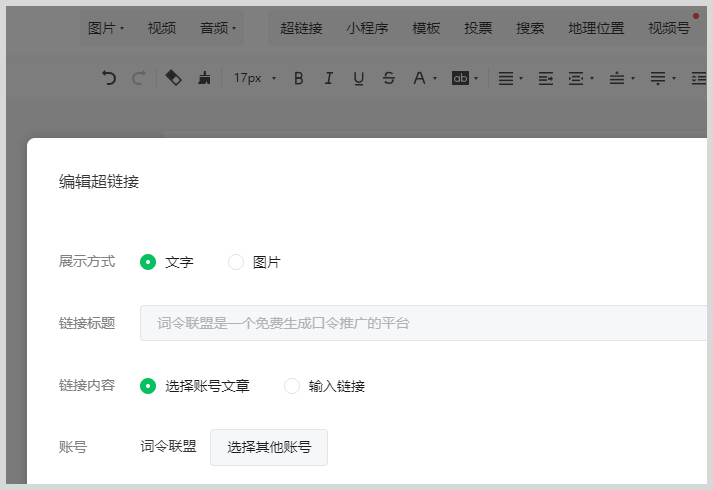
Task: Click the 小程序 menu item
Action: point(367,28)
